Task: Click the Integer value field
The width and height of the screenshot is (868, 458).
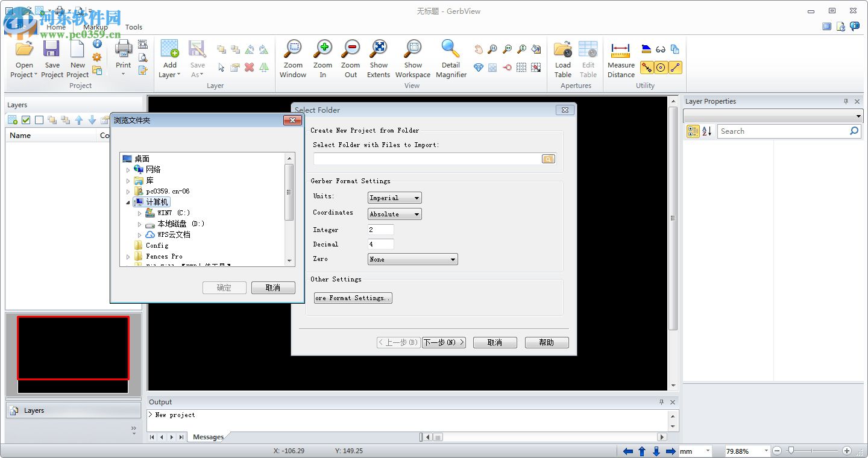Action: pos(381,230)
